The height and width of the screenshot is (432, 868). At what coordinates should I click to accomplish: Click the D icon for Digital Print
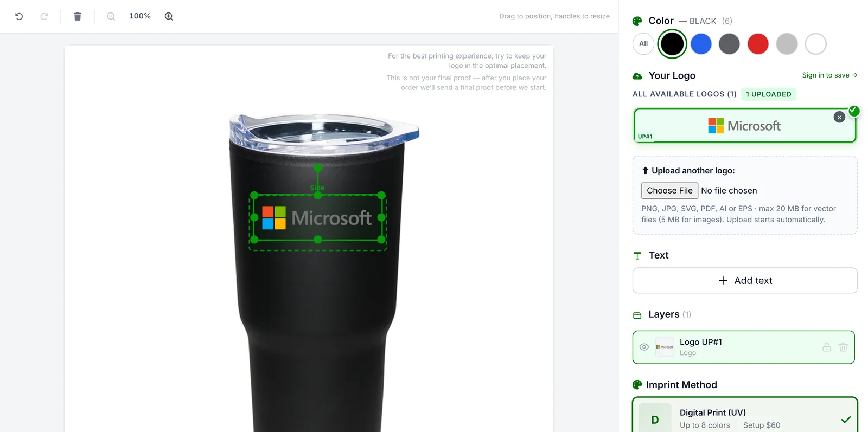point(655,419)
